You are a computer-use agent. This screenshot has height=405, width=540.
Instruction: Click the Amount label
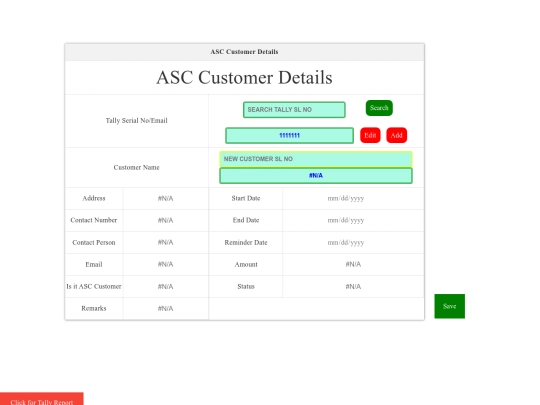point(246,264)
